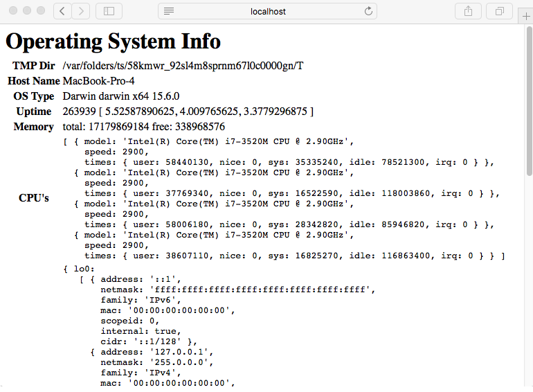
Task: Show all tabs overview
Action: pyautogui.click(x=499, y=11)
